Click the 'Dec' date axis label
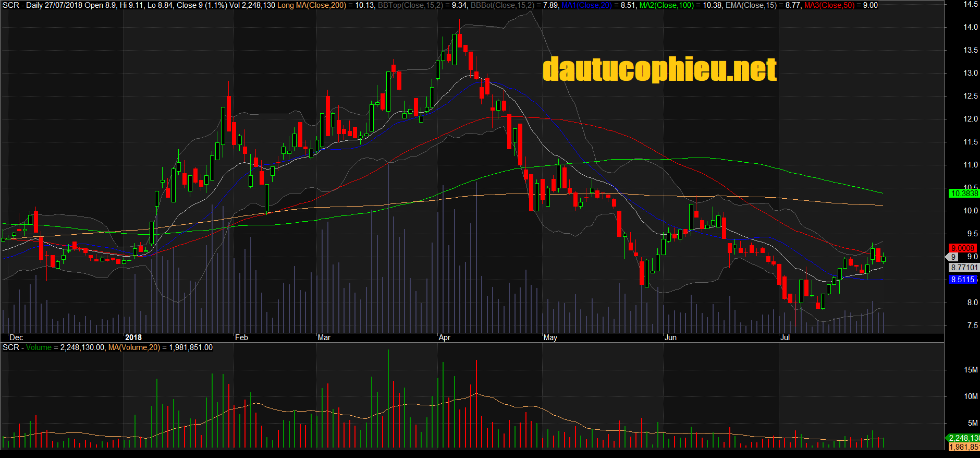The width and height of the screenshot is (980, 458). [16, 338]
